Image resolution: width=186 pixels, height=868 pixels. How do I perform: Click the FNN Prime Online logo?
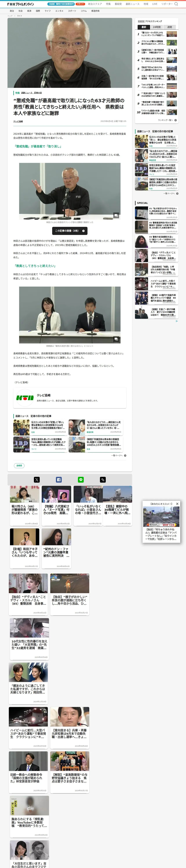[x=21, y=4]
